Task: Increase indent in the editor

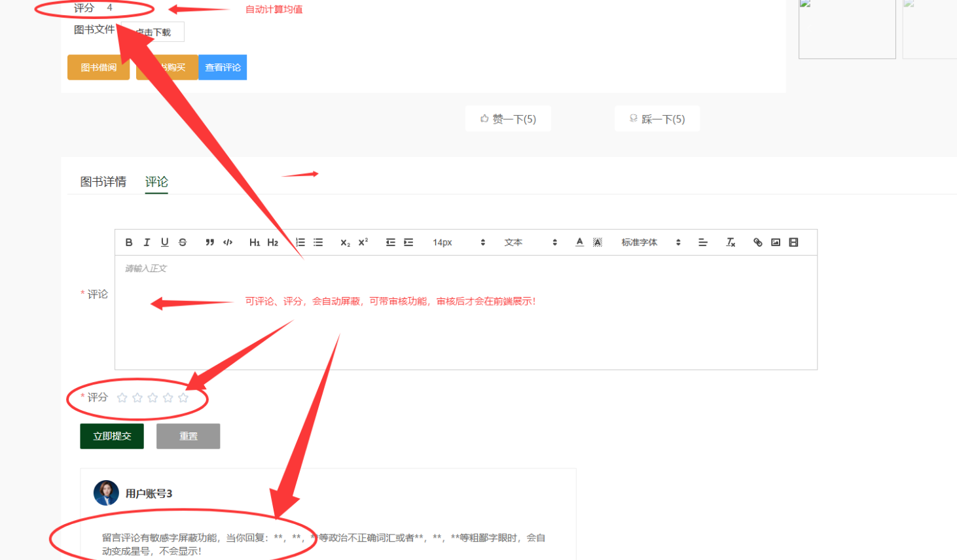Action: [408, 242]
